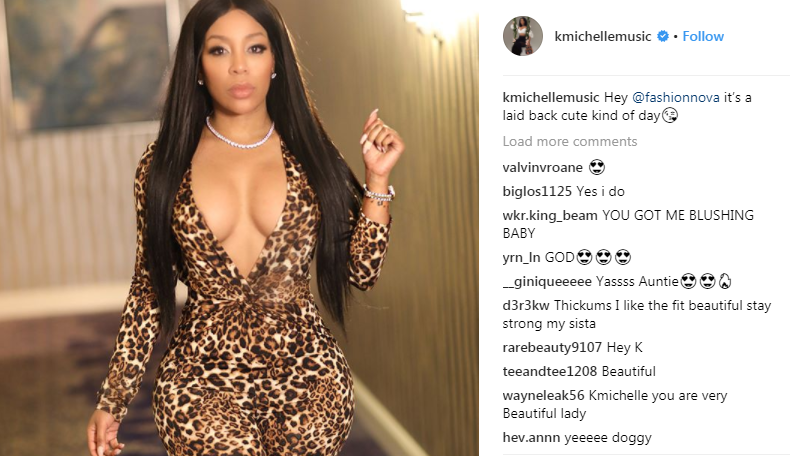Click the leopard print outfit post photo

click(x=239, y=228)
